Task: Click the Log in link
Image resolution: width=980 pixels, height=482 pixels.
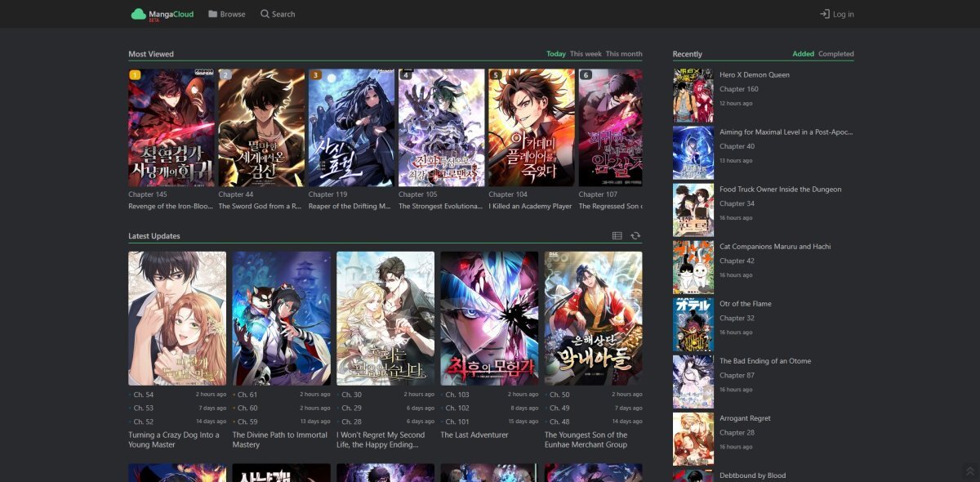Action: (837, 14)
